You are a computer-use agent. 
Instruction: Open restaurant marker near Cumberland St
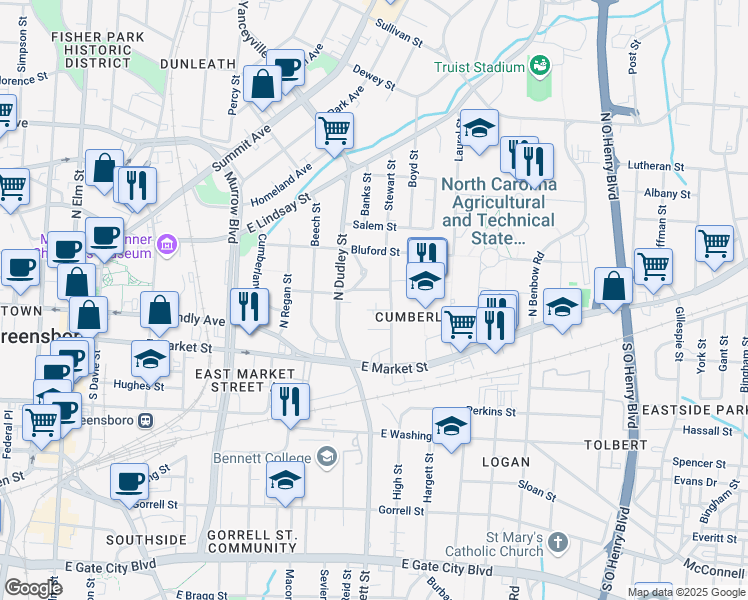pos(249,309)
